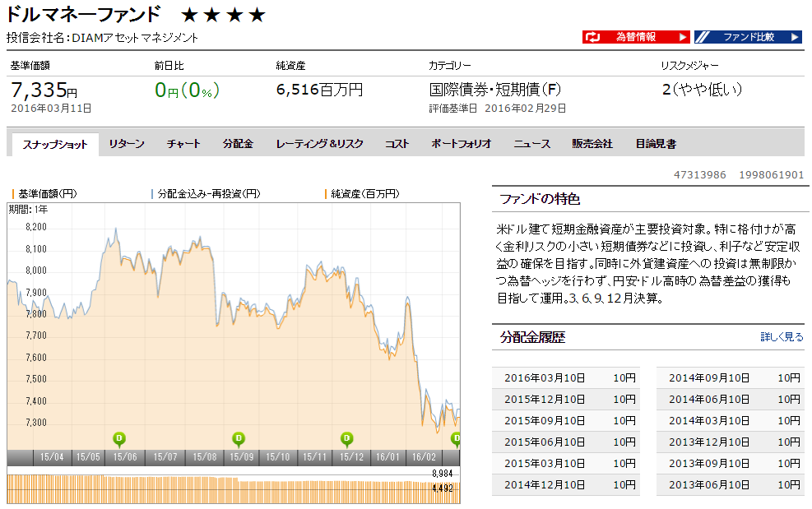This screenshot has width=812, height=509.
Task: Click the 2015年06月10日 dividend row
Action: click(x=566, y=442)
